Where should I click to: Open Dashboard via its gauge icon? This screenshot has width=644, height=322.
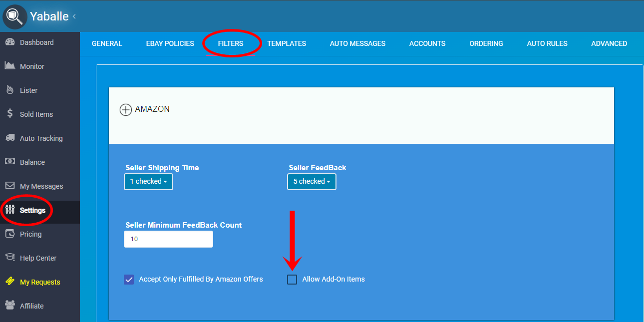[x=10, y=42]
